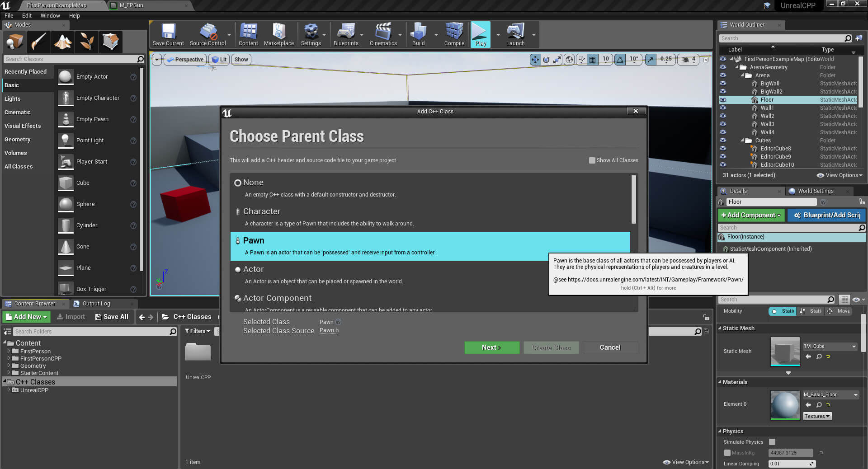
Task: Click the Build toolbar icon
Action: click(x=418, y=35)
